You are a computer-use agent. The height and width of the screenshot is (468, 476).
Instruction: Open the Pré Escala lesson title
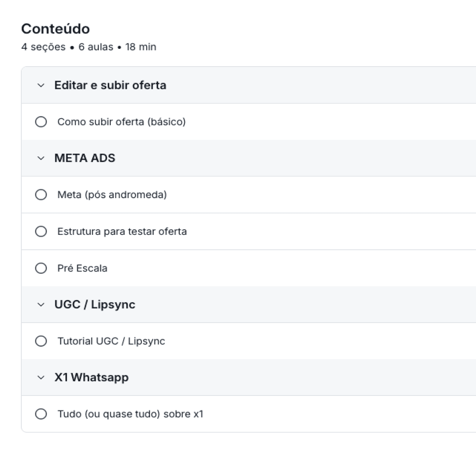pos(82,268)
